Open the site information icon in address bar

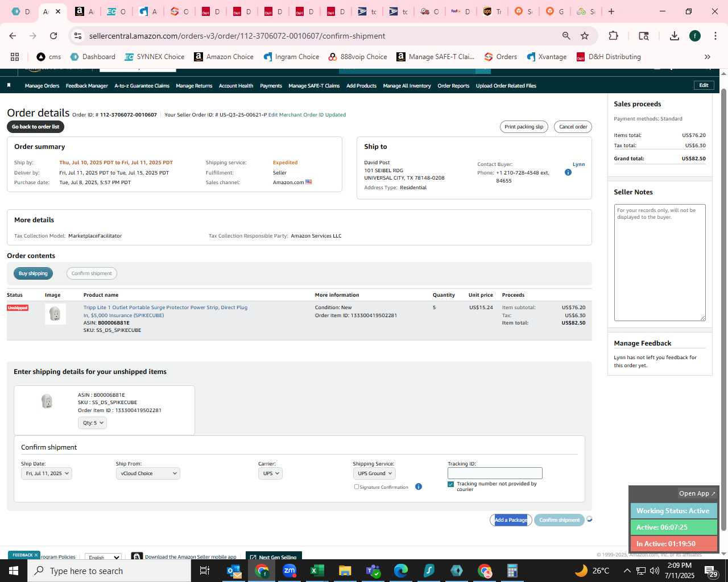pos(78,36)
